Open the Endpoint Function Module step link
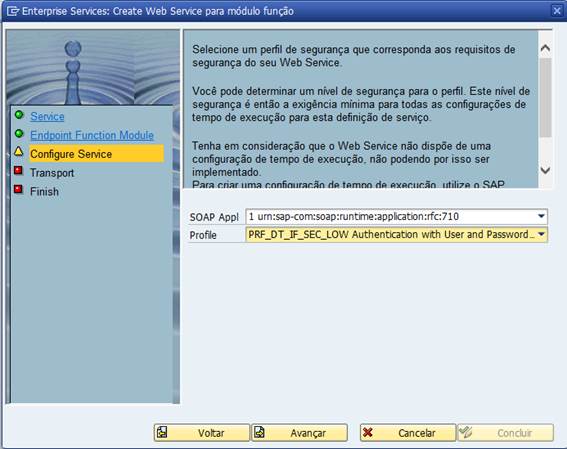This screenshot has width=567, height=449. point(92,135)
